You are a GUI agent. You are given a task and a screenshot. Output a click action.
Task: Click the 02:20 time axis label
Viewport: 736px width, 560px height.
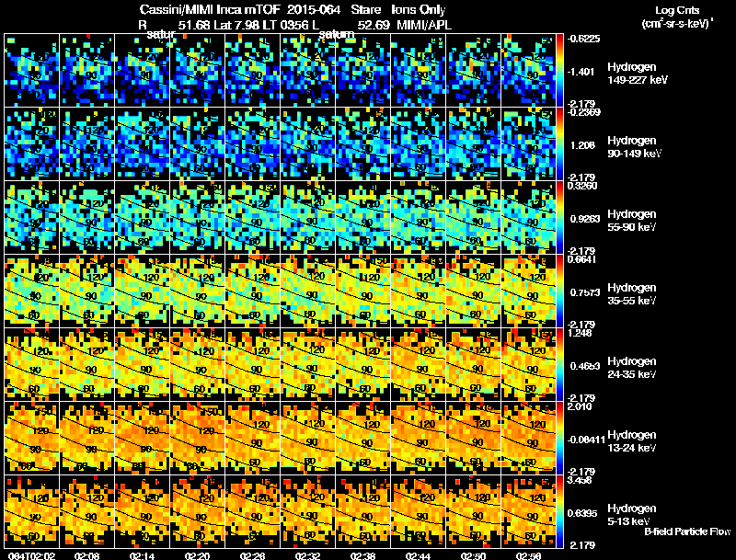pyautogui.click(x=198, y=556)
